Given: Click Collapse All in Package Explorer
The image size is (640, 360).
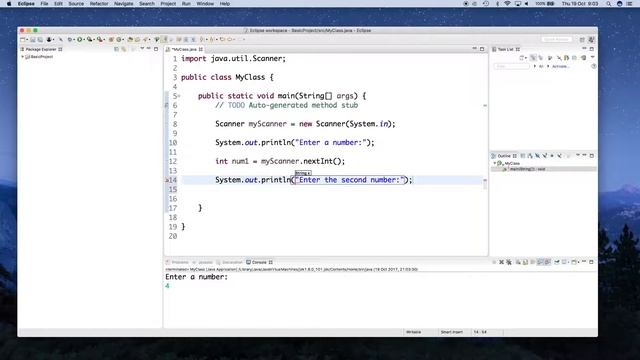Looking at the screenshot, I should [x=116, y=49].
